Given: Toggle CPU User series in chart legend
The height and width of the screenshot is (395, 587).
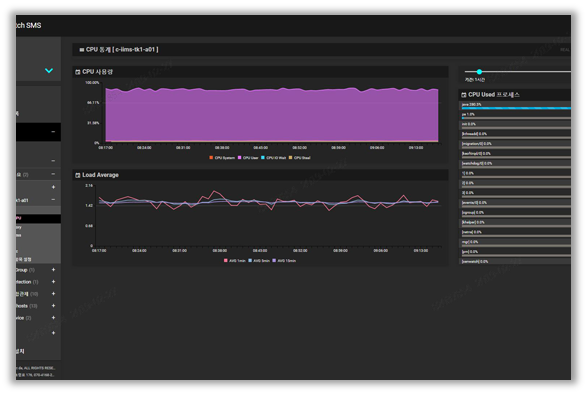Looking at the screenshot, I should coord(248,158).
